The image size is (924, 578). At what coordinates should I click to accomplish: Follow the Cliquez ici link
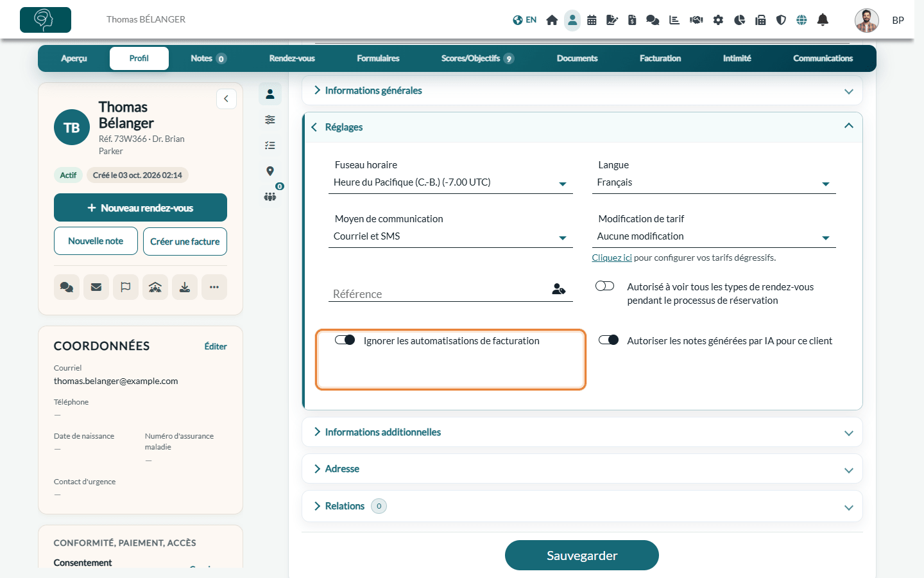612,258
